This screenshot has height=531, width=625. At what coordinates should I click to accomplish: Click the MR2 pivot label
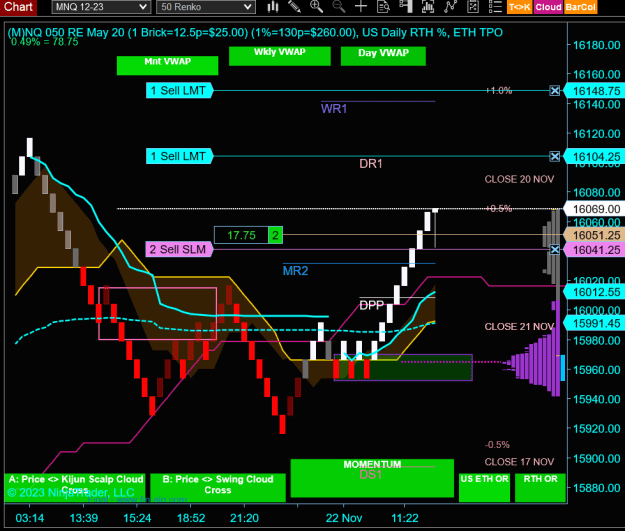point(295,271)
